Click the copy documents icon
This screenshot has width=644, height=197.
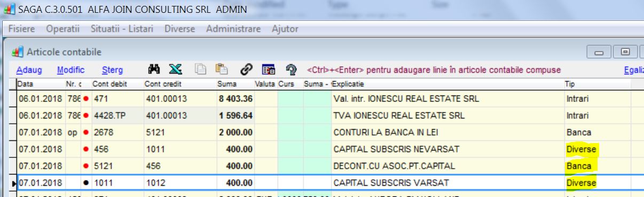[x=200, y=69]
